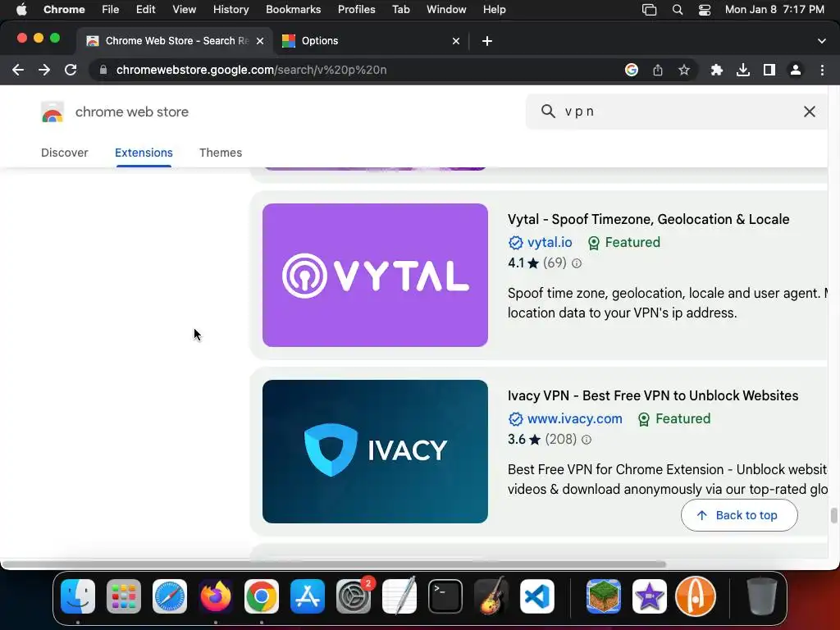Viewport: 840px width, 630px height.
Task: Open the File menu
Action: tap(111, 10)
